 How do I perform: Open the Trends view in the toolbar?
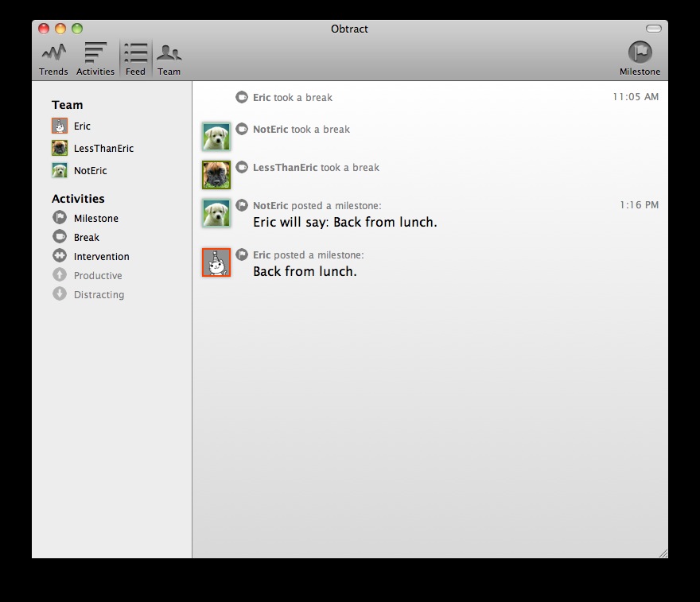53,60
